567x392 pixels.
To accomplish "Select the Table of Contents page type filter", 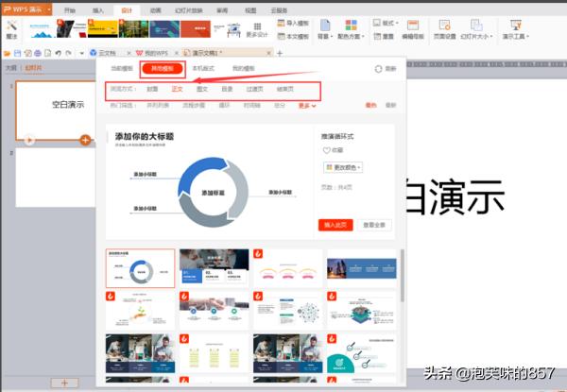I will point(227,89).
